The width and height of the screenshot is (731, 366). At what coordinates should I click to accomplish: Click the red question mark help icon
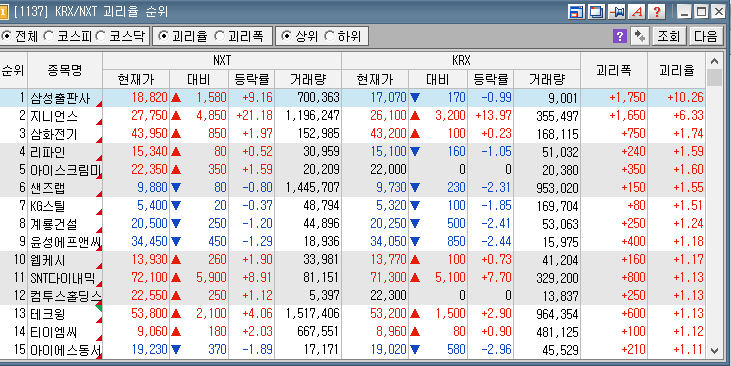656,12
